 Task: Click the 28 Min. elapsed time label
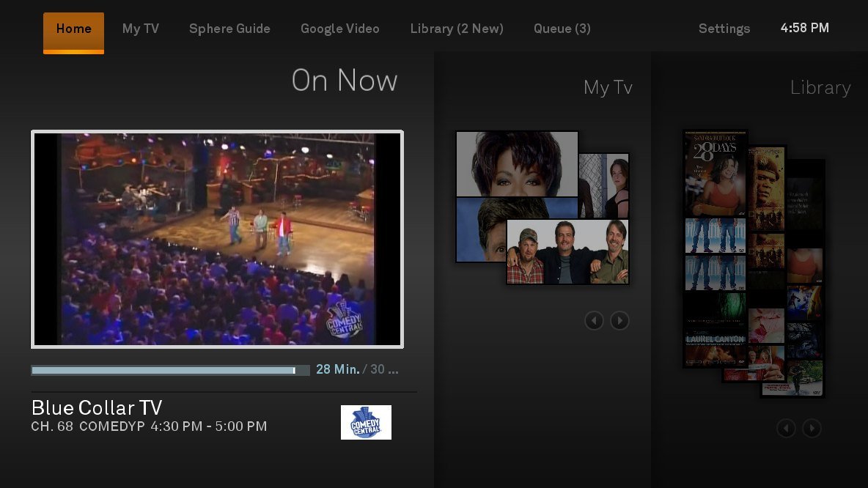(338, 369)
